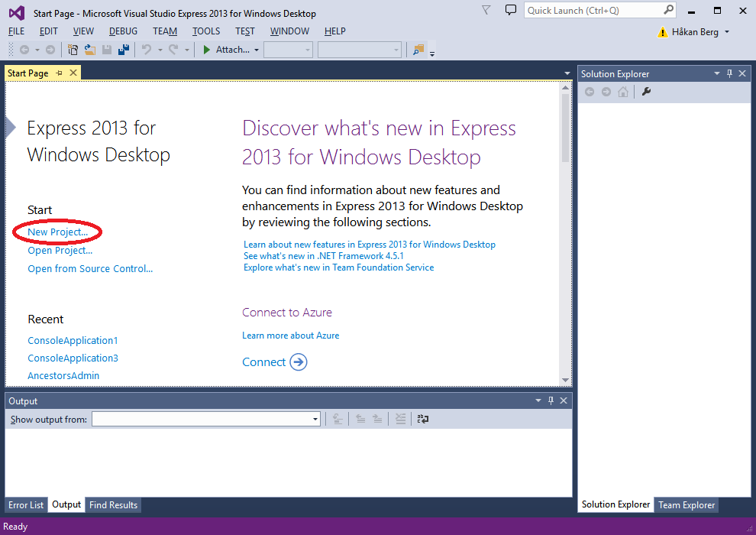
Task: Open the TEST menu
Action: tap(245, 31)
